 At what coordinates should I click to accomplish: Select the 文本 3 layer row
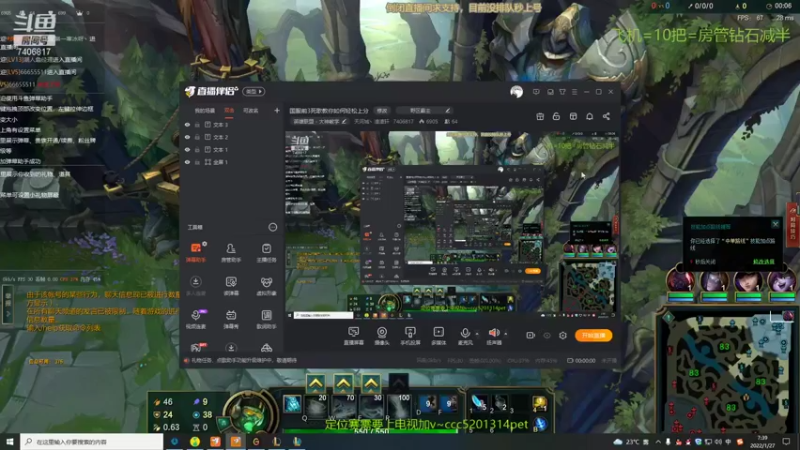pos(232,124)
